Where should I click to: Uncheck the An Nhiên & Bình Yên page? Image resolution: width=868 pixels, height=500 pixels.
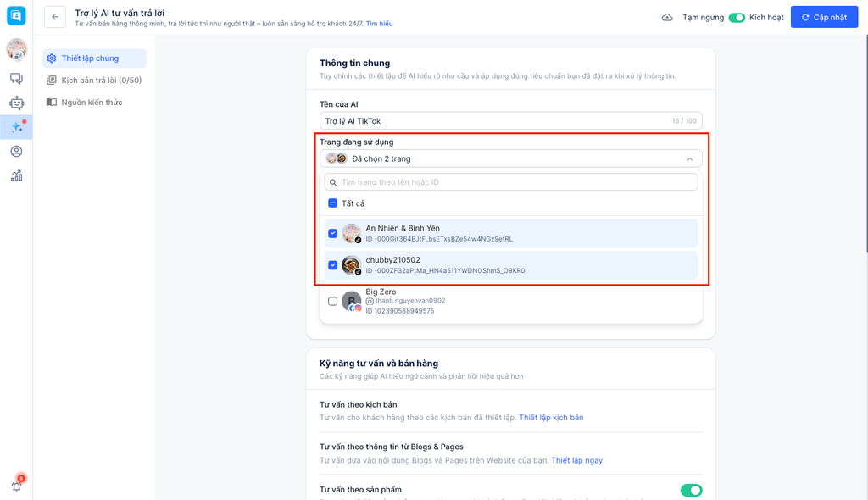(333, 234)
